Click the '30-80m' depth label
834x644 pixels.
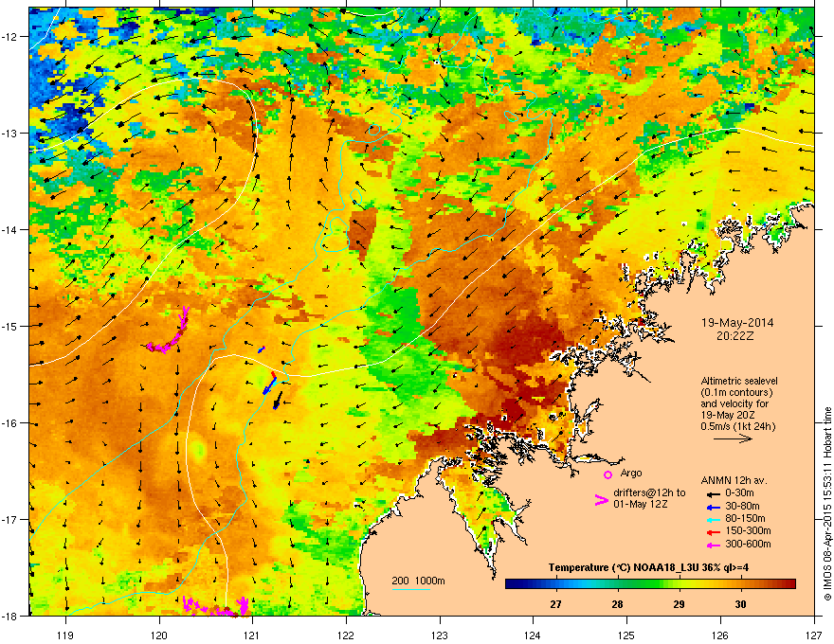pos(742,506)
